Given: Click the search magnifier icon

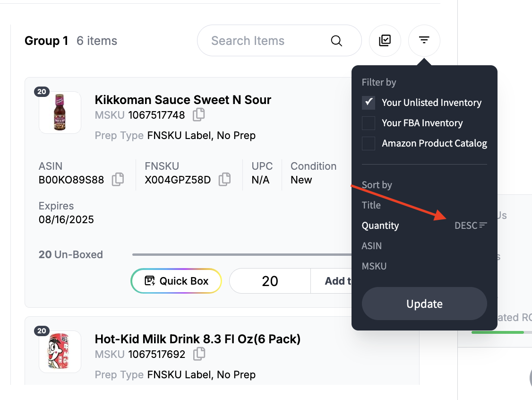Looking at the screenshot, I should 336,41.
